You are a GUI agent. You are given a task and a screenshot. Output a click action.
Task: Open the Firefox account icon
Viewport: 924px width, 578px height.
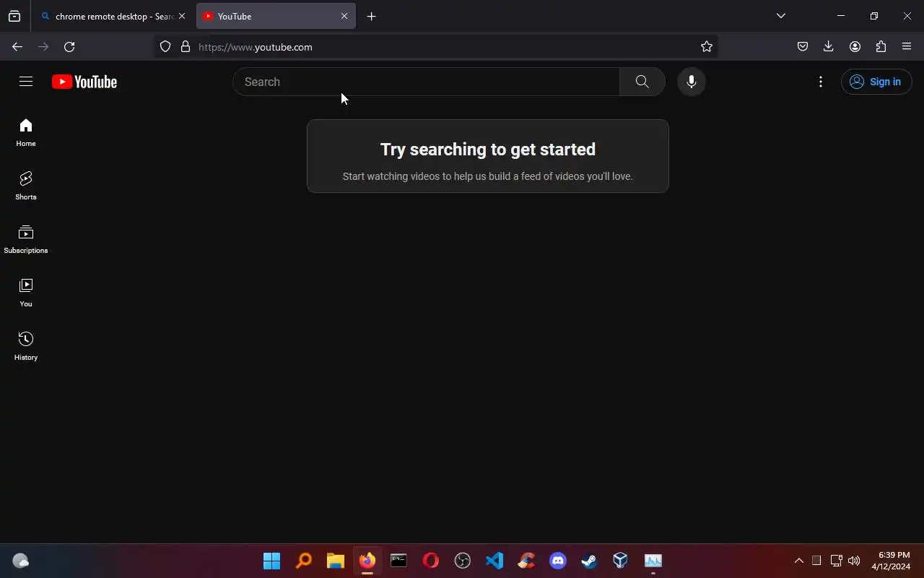855,47
